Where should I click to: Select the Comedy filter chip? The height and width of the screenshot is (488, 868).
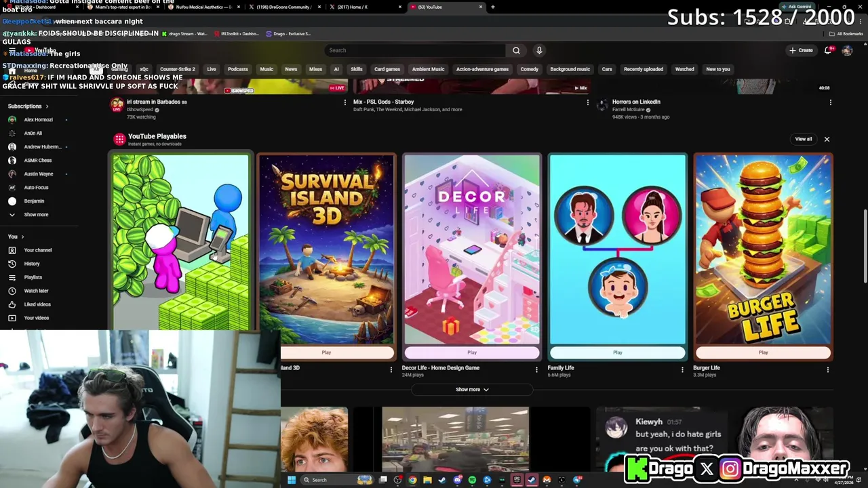(530, 69)
